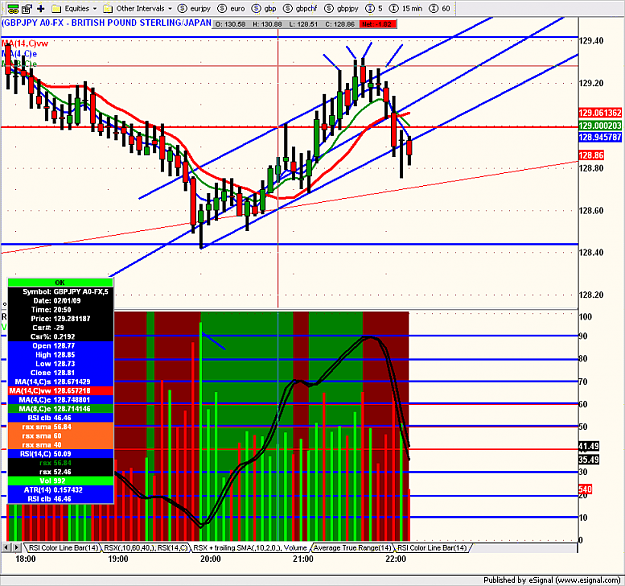Switch to the 5 minute interval
This screenshot has height=586, width=625.
point(374,8)
